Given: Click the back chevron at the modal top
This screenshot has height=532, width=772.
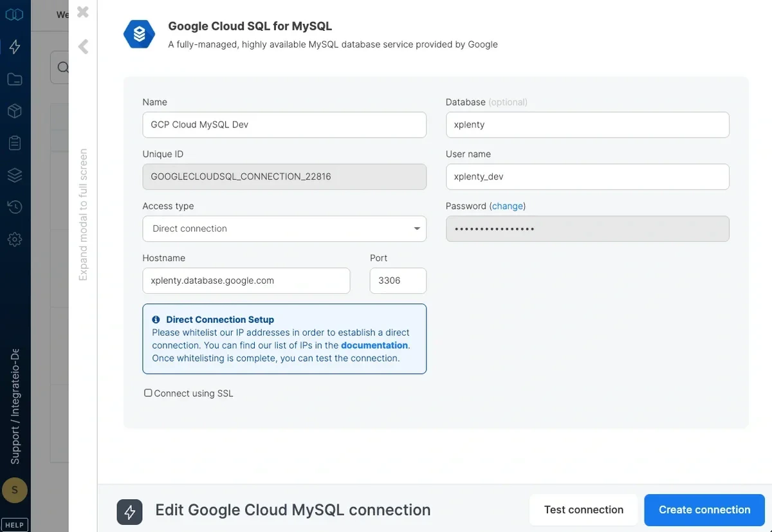Looking at the screenshot, I should click(x=82, y=46).
